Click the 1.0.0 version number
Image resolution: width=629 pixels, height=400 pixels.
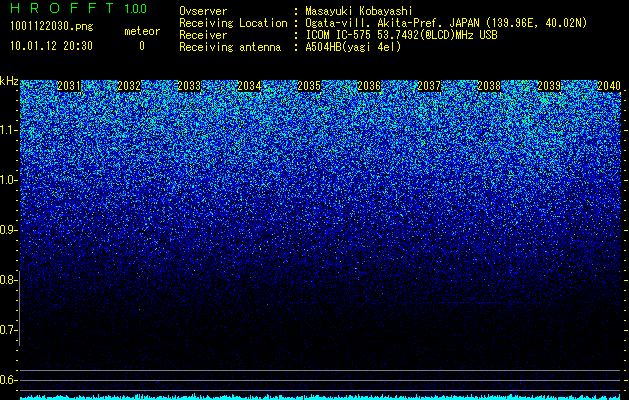click(x=135, y=9)
